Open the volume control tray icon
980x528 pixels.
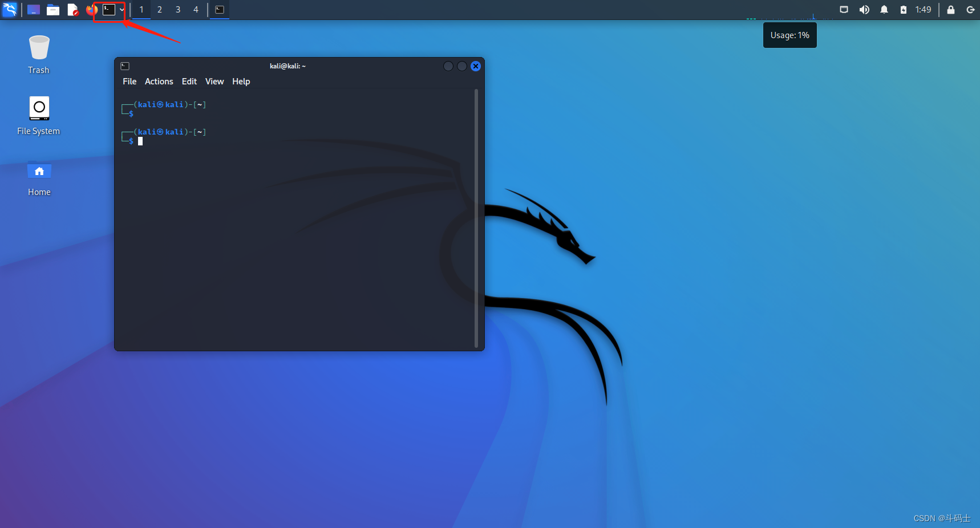(x=864, y=10)
